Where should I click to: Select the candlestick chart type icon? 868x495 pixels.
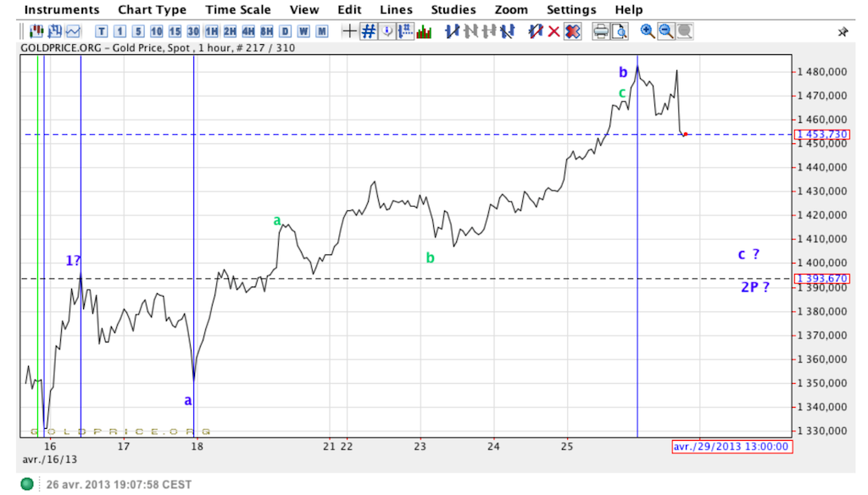tap(36, 31)
